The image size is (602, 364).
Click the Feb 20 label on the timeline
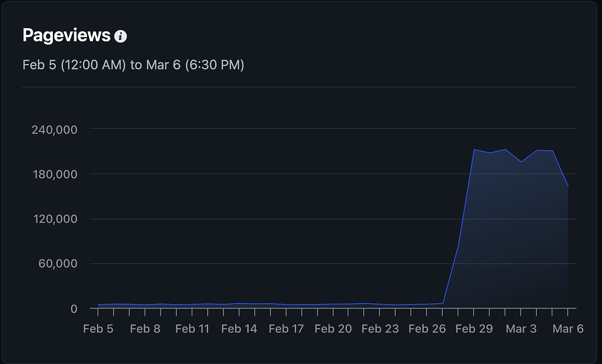(x=333, y=329)
